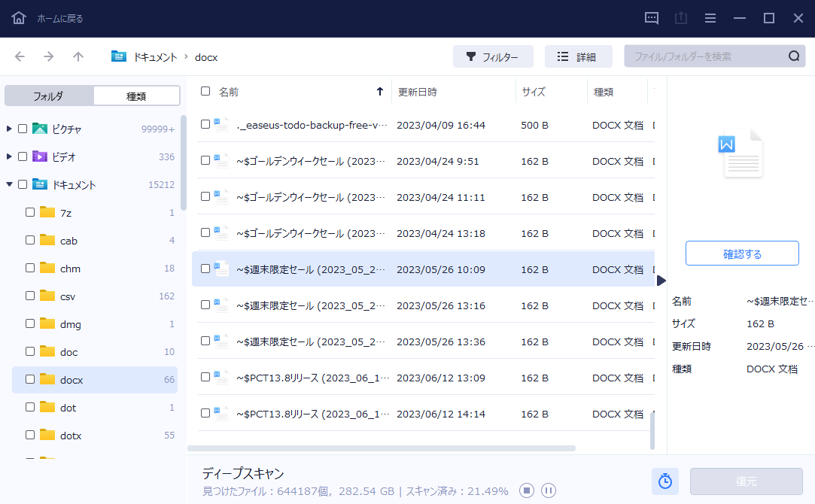Switch to the フォルダ tab
815x504 pixels.
pyautogui.click(x=49, y=95)
